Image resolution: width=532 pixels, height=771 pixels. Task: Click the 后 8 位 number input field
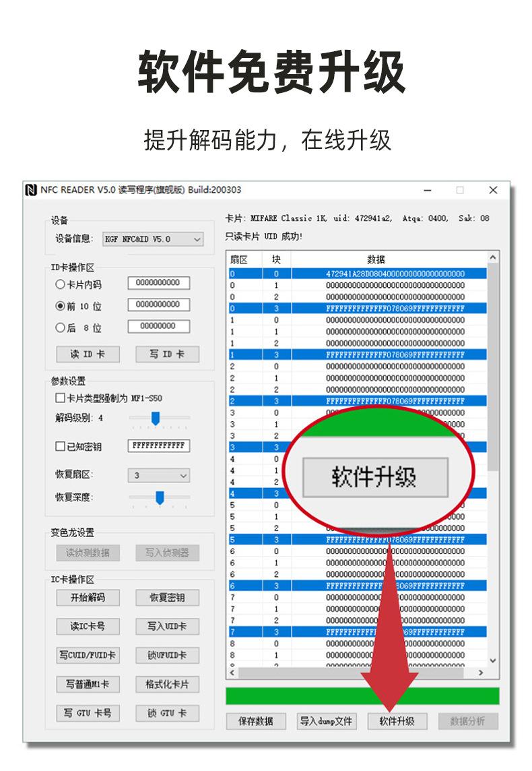coord(159,326)
